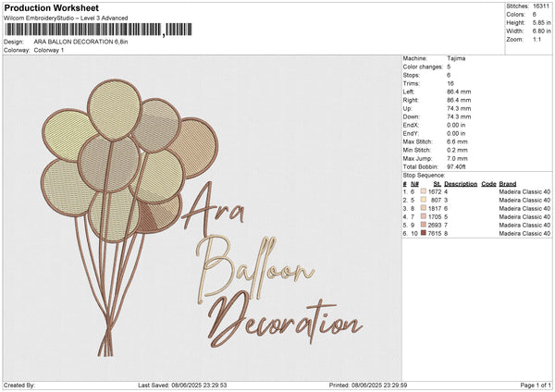Click the embroidered word 'Decoration' in the design
Image resolution: width=555 pixels, height=392 pixels.
point(285,318)
